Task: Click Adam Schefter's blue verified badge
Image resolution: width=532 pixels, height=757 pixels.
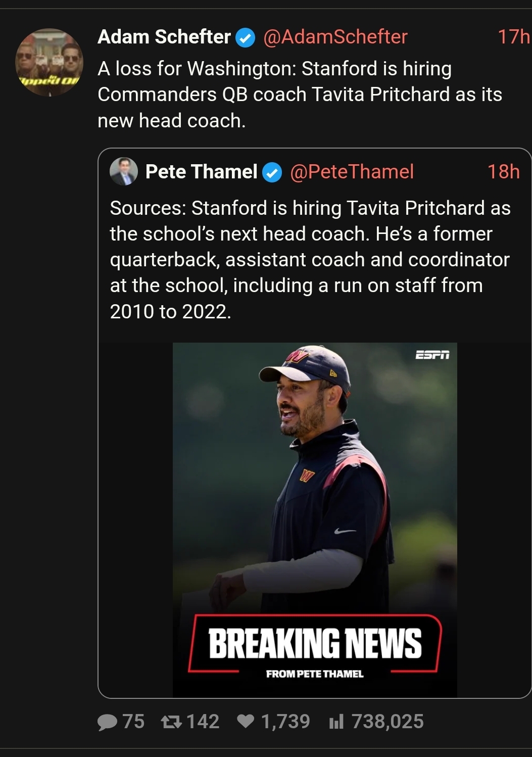Action: coord(246,38)
